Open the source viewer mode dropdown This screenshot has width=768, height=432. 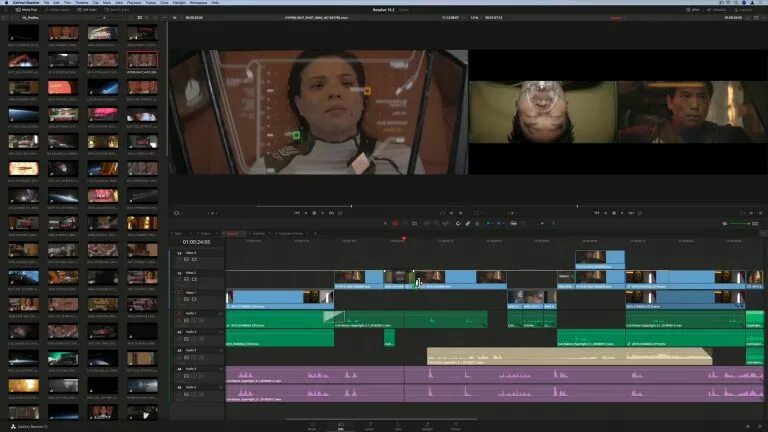[177, 213]
